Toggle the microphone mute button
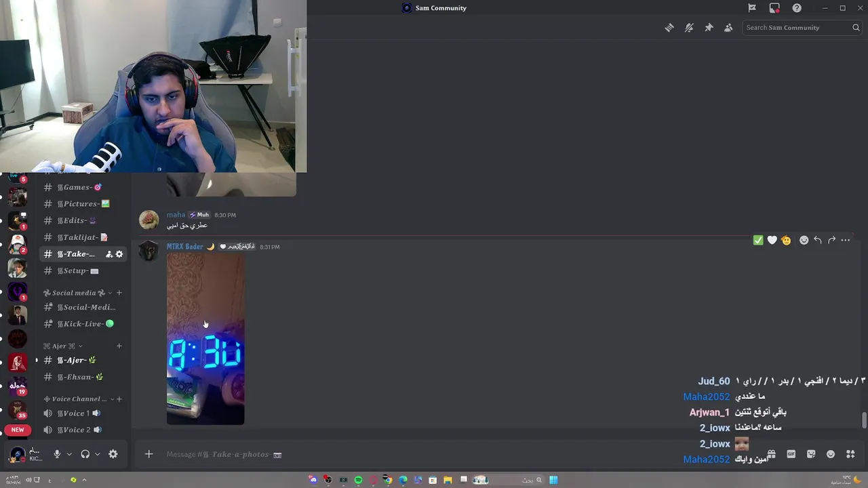The width and height of the screenshot is (868, 488). pos(57,454)
